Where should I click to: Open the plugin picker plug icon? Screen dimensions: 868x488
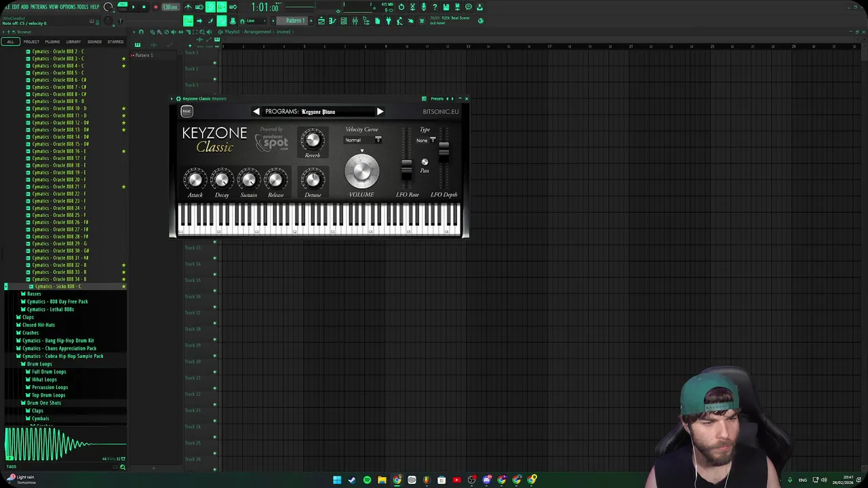point(389,20)
